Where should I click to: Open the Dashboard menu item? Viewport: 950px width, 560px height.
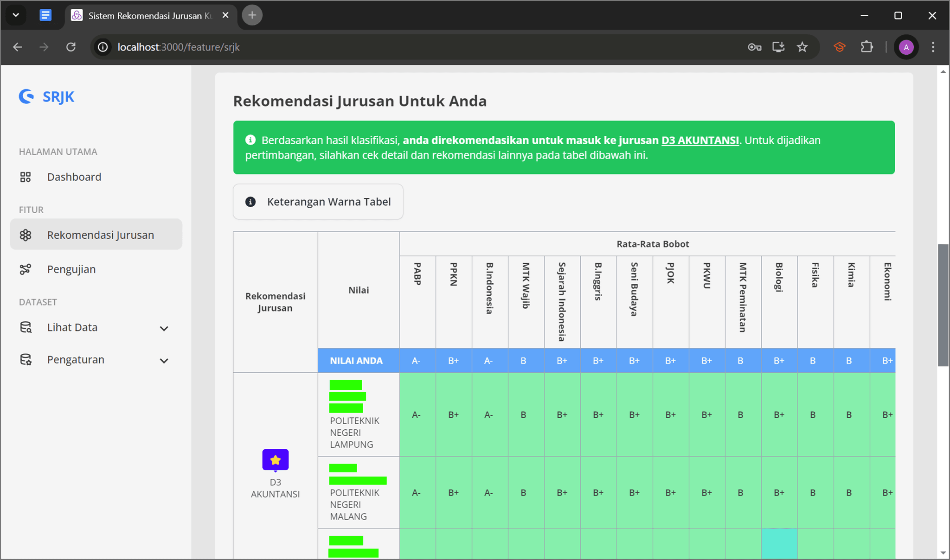click(96, 177)
